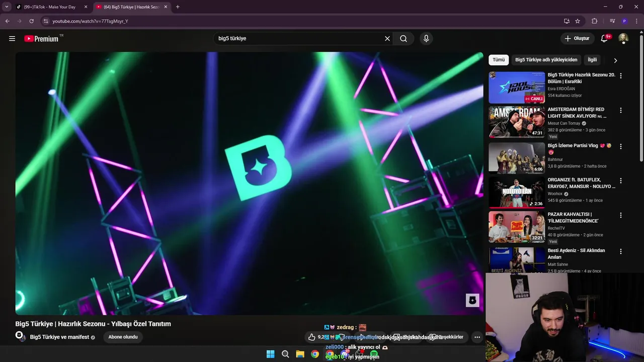The image size is (644, 362).
Task: Open the Big5 İzleme Partisi Vlog thumbnail
Action: (x=517, y=158)
